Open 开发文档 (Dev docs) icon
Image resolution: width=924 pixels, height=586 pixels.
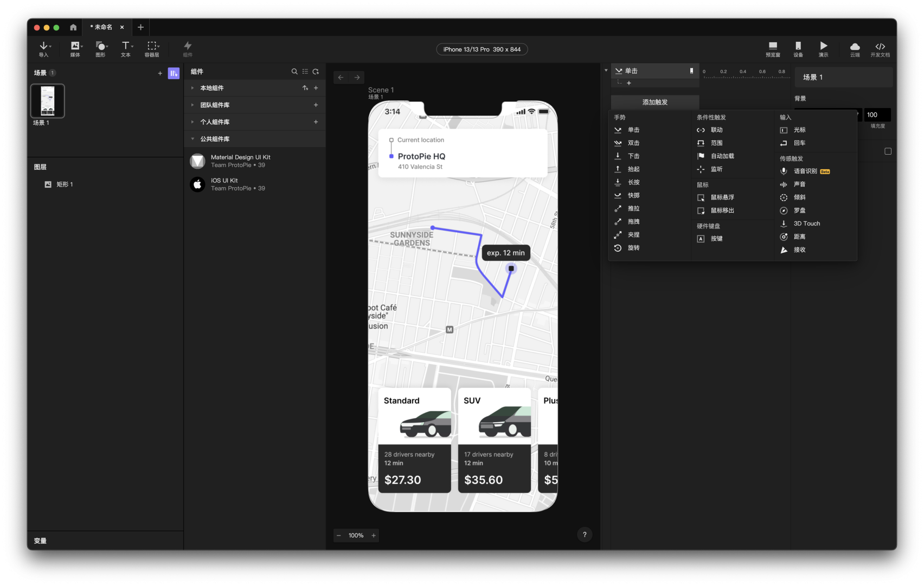point(880,49)
